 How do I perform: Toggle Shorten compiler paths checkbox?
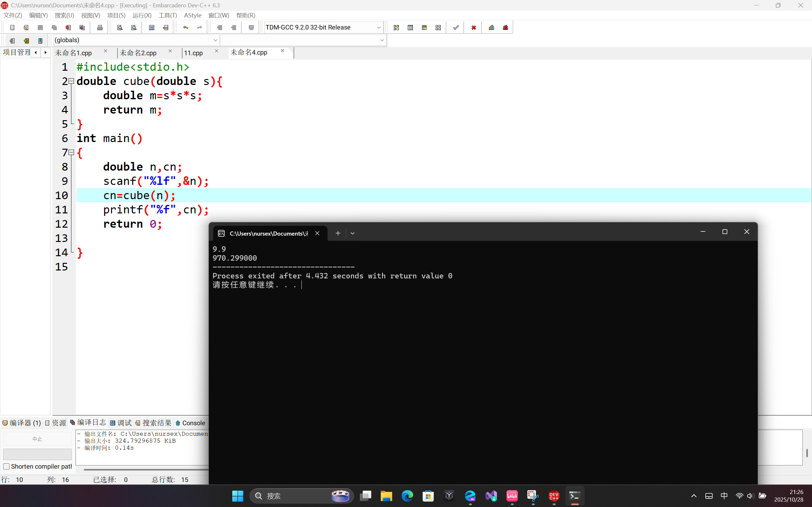point(6,466)
